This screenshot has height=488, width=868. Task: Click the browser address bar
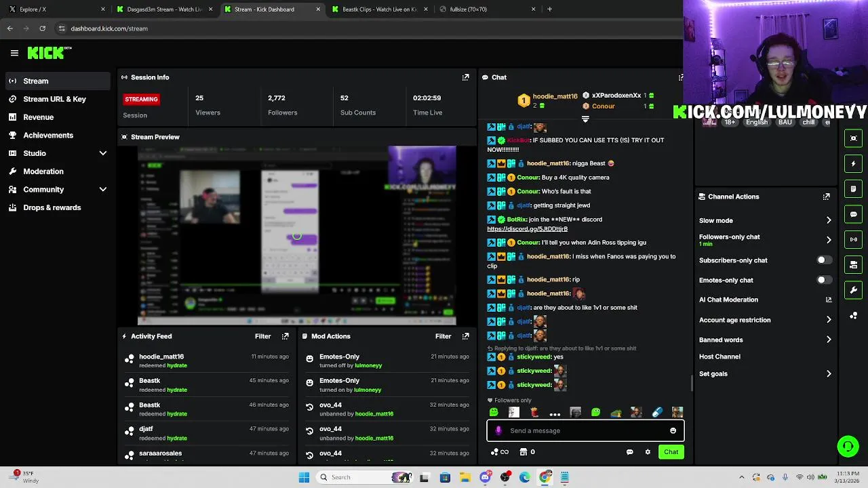[370, 28]
